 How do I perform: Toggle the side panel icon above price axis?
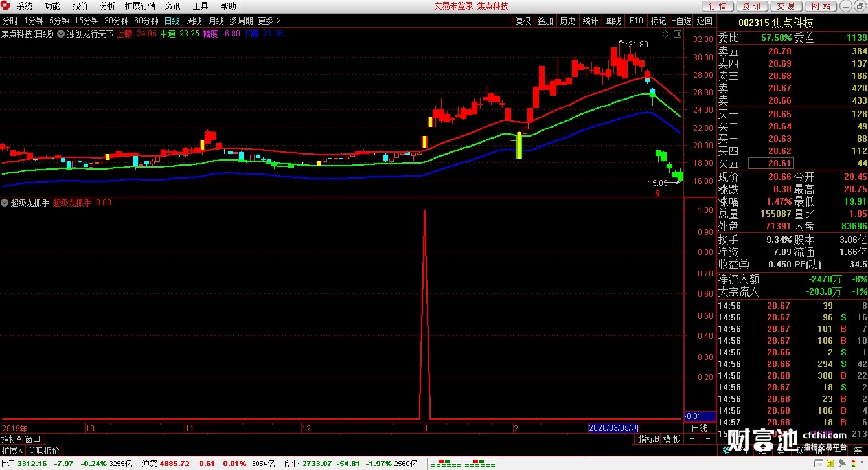tap(677, 33)
